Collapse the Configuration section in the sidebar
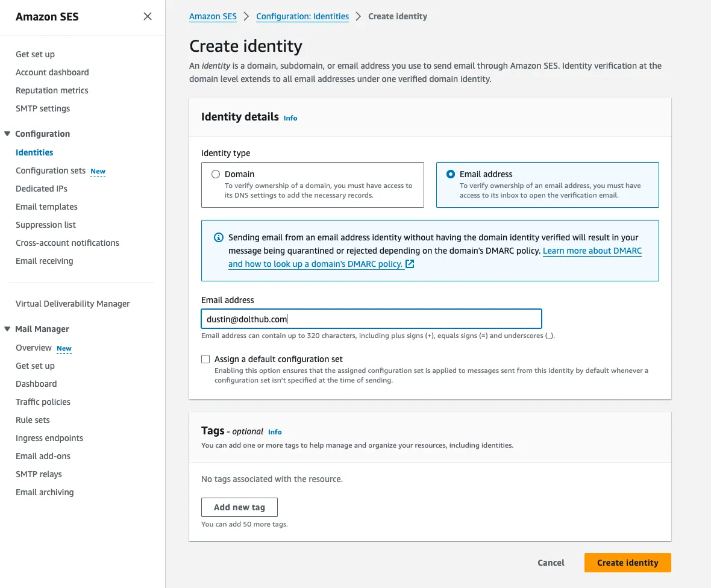This screenshot has width=711, height=588. point(7,133)
